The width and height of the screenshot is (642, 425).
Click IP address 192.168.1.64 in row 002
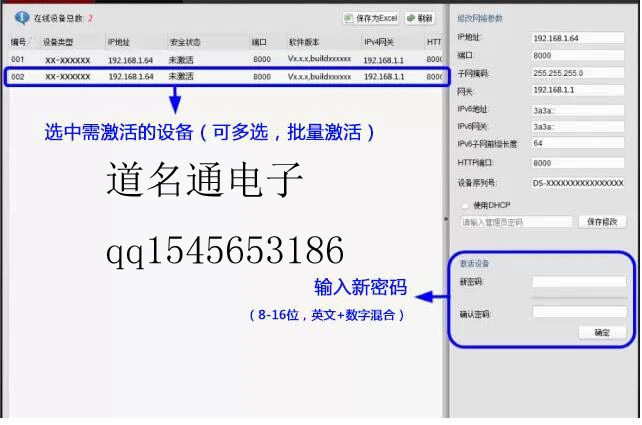click(x=131, y=77)
